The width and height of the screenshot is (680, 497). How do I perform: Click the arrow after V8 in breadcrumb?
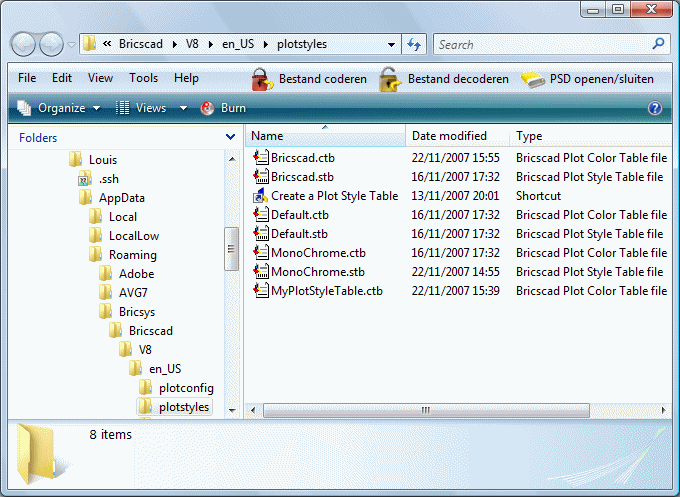[x=211, y=44]
